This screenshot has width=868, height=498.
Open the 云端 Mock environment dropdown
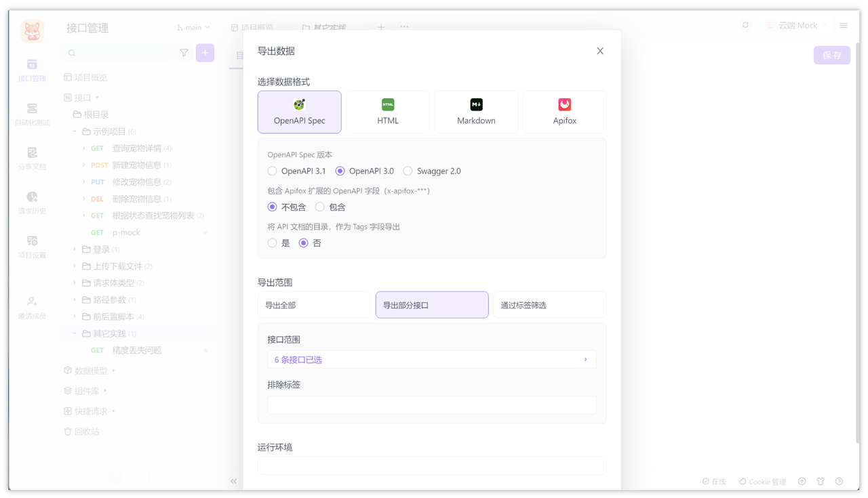coord(797,25)
